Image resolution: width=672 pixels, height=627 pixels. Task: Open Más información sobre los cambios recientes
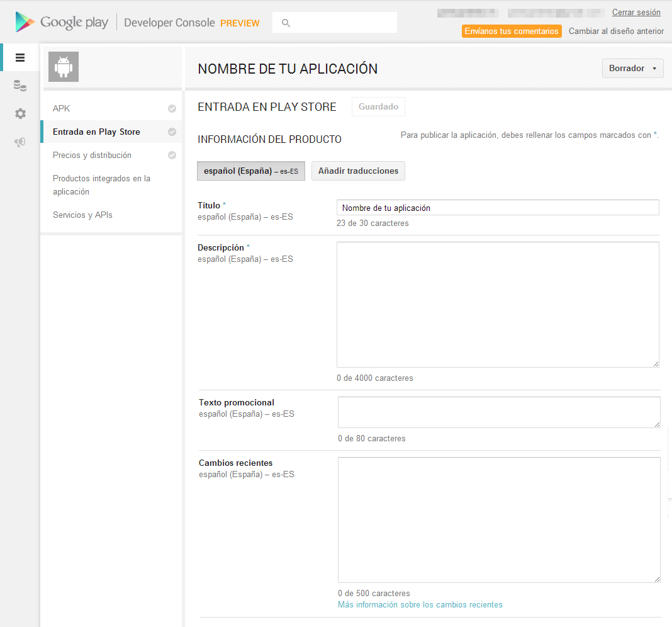tap(420, 605)
